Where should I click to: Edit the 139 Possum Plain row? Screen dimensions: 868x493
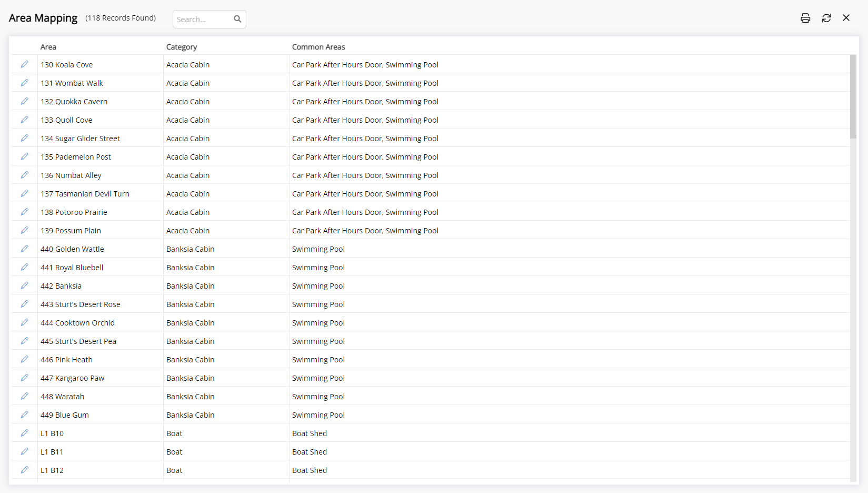(x=24, y=230)
